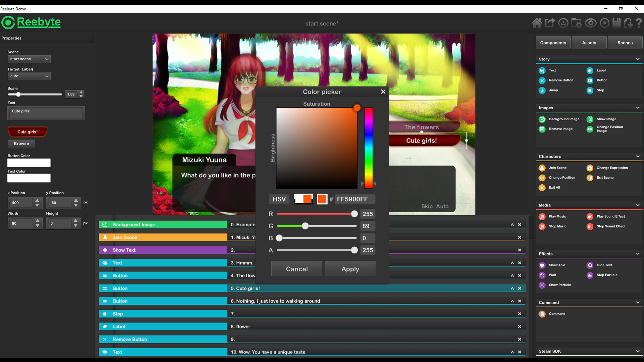Insert a Show Particle effect
Screen dimensions: 644x362
559,285
